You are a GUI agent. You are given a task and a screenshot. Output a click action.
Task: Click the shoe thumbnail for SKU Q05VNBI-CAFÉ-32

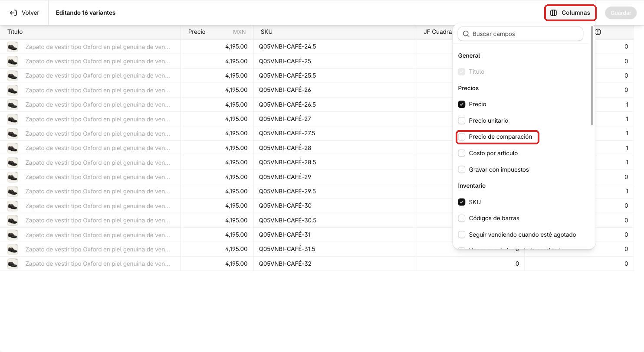(x=13, y=264)
